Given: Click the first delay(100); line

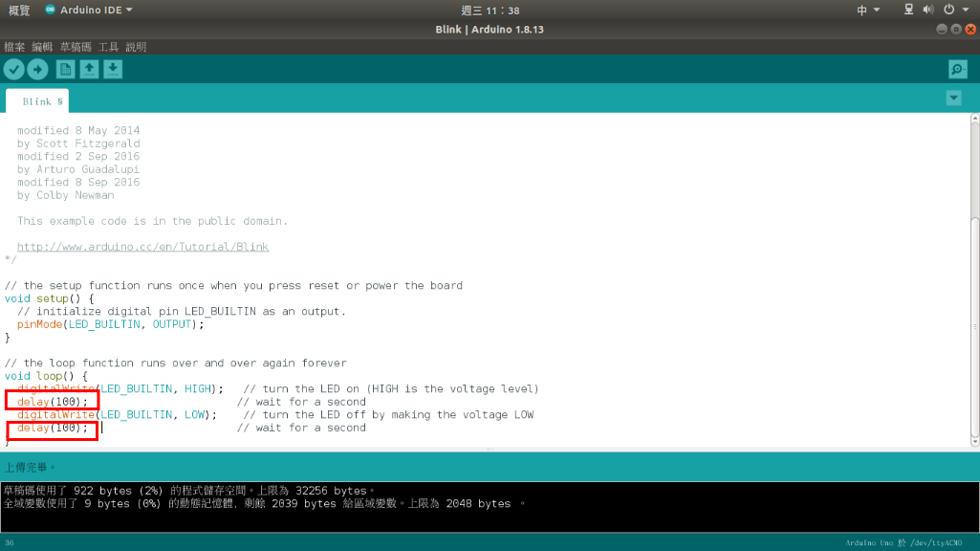Looking at the screenshot, I should 53,402.
